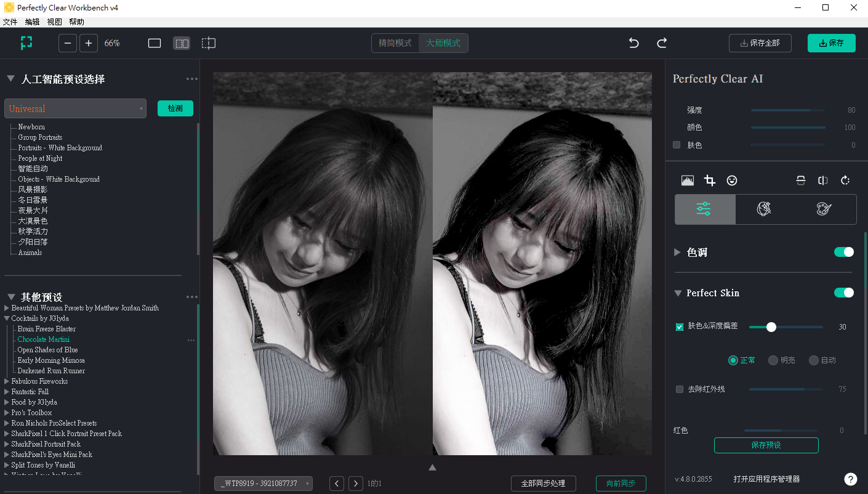This screenshot has width=868, height=494.
Task: Expand the Fabulous Fireworks preset group
Action: coord(7,381)
